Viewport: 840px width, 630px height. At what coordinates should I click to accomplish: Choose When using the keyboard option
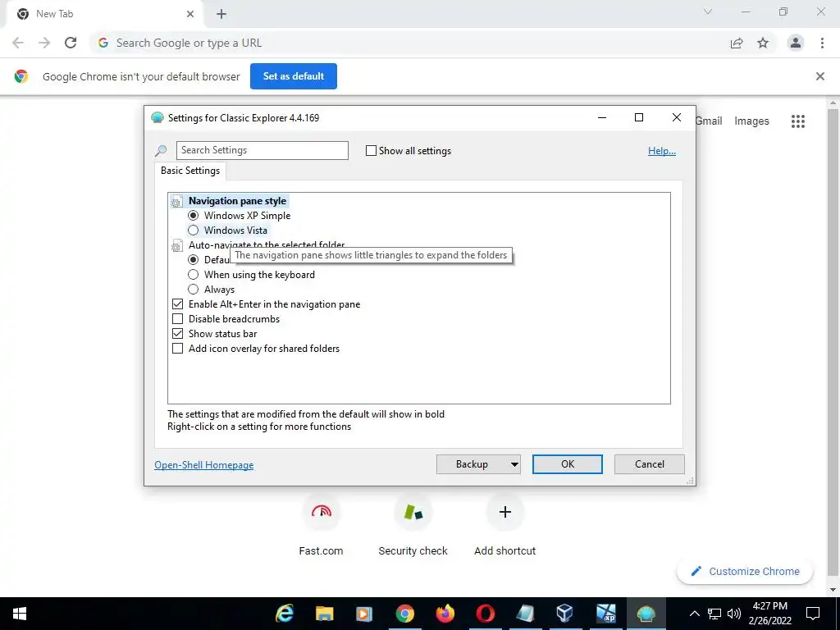pyautogui.click(x=194, y=275)
